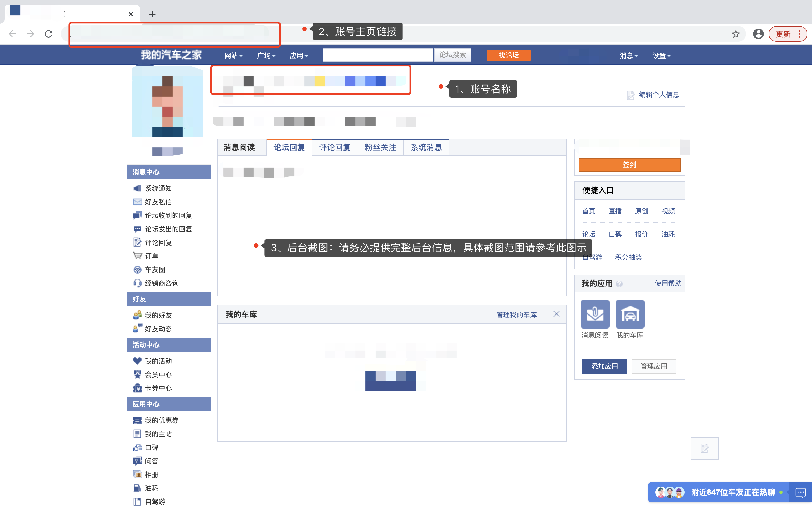Click the 我的汽车之家 site logo
This screenshot has width=812, height=508.
pos(171,55)
